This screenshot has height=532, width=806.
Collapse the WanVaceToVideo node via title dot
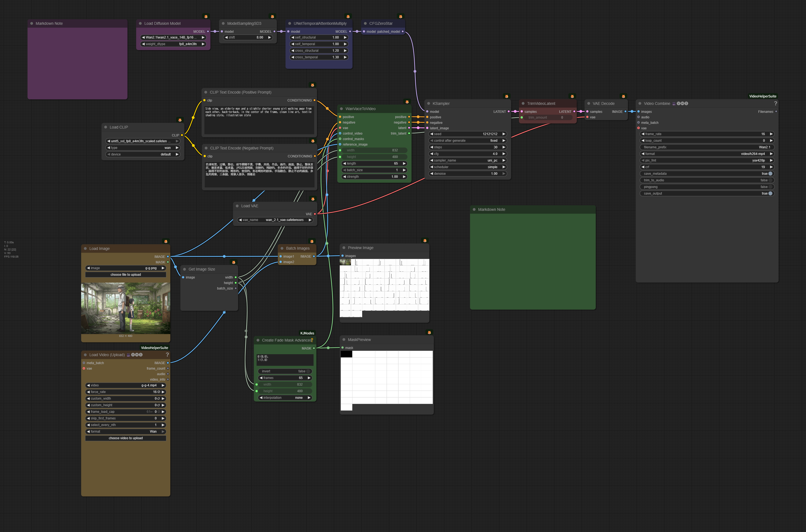click(x=341, y=109)
